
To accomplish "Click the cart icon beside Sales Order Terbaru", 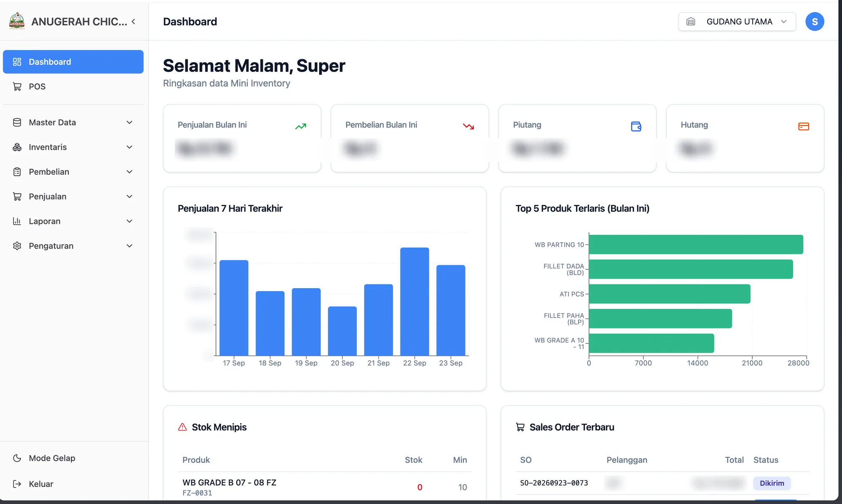I will [520, 427].
